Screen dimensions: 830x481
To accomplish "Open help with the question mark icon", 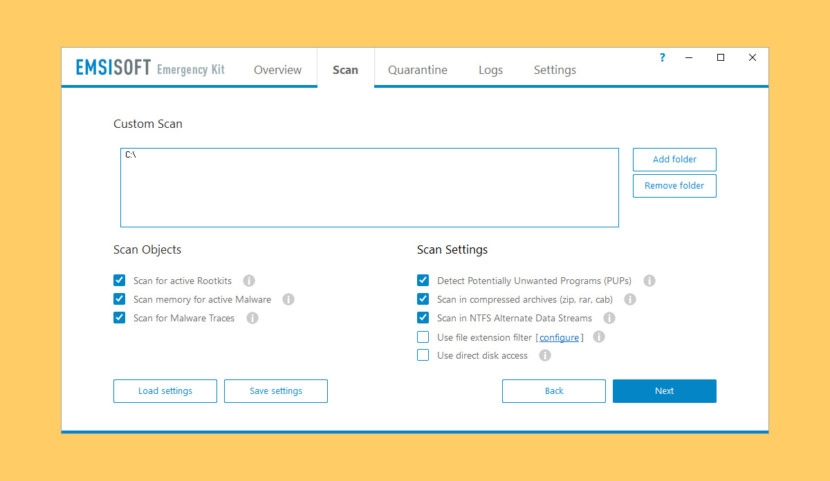I will coord(662,58).
